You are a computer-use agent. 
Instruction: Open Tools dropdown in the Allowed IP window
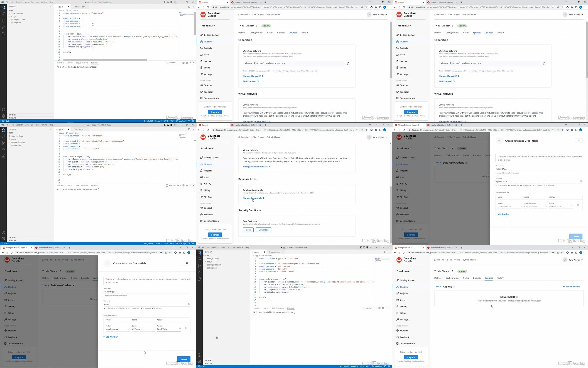500,278
